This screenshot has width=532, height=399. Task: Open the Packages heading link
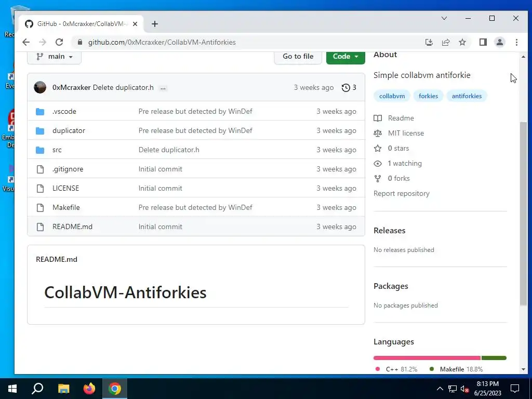[391, 286]
